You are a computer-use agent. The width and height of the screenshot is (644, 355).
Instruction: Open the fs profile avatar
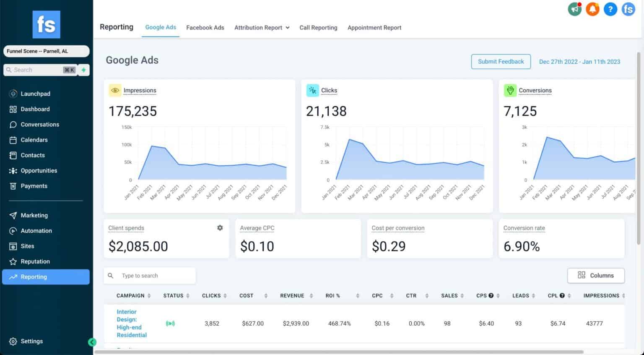628,9
